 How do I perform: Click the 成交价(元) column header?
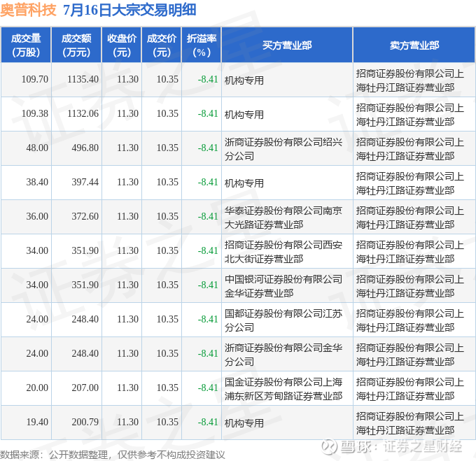[162, 45]
